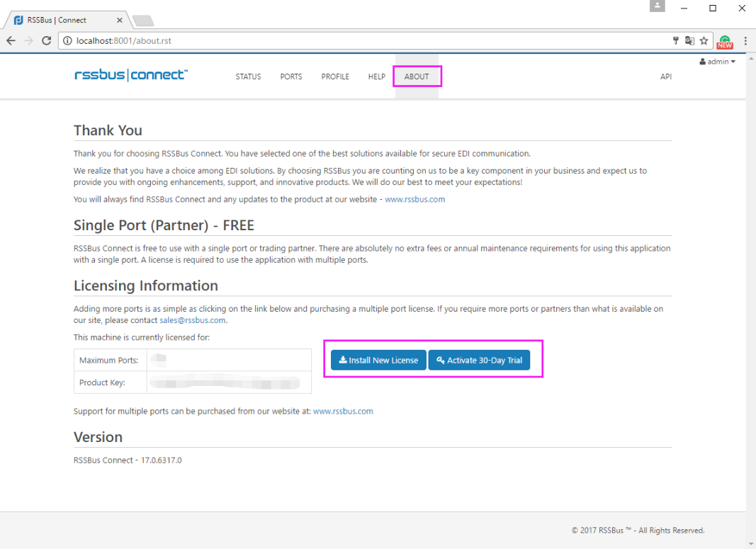The height and width of the screenshot is (549, 756).
Task: Open the STATUS menu item
Action: (248, 77)
